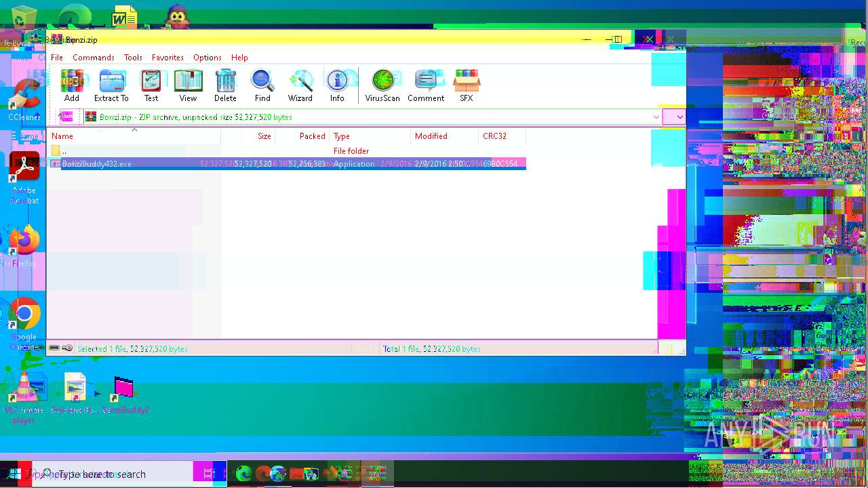868x488 pixels.
Task: Click the Word document icon on desktop
Action: pos(124,18)
